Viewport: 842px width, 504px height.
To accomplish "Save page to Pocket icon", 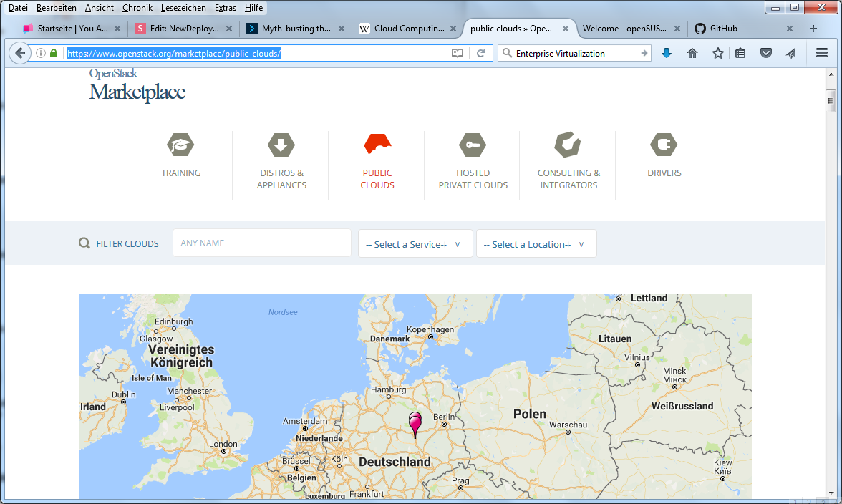I will point(766,53).
